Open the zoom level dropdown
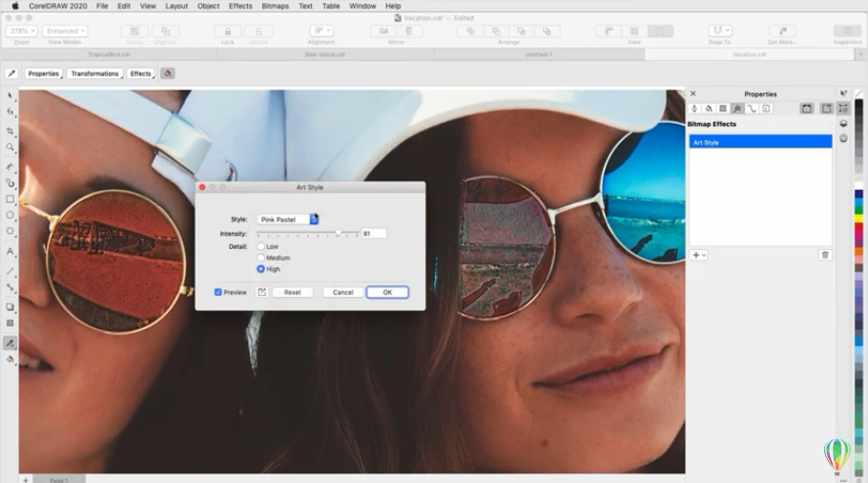This screenshot has height=483, width=868. point(21,31)
